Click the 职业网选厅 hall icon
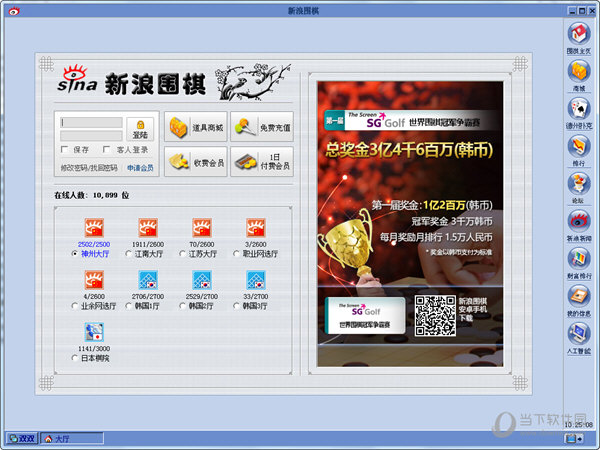Screen dimensions: 600x450 (256, 228)
